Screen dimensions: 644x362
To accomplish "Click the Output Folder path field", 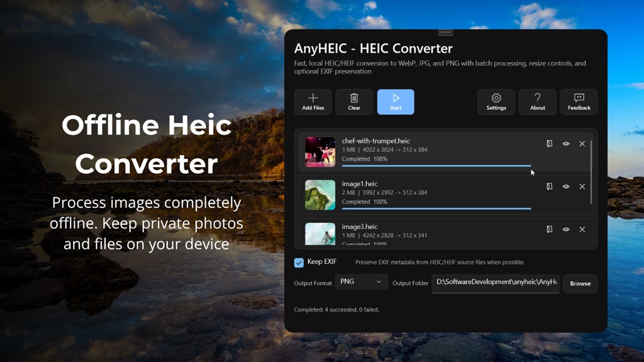I will point(496,283).
